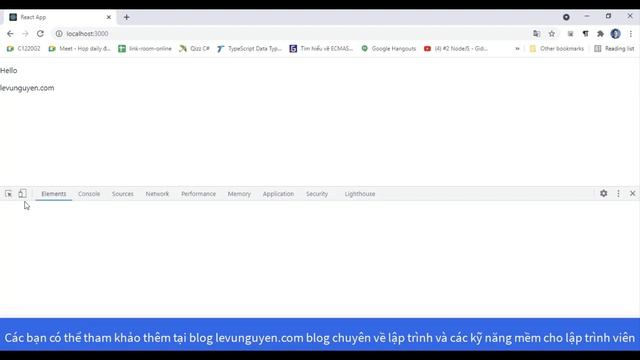Switch to the Elements tab
Viewport: 640px width, 360px height.
53,194
